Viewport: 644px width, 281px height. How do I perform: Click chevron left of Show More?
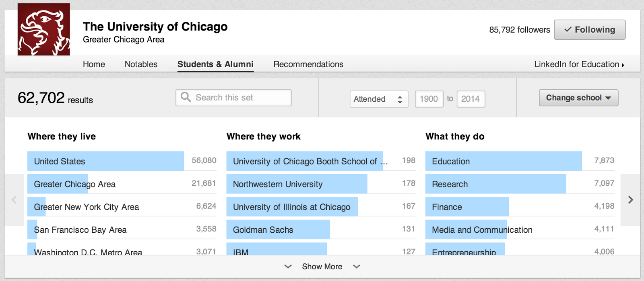pyautogui.click(x=288, y=267)
